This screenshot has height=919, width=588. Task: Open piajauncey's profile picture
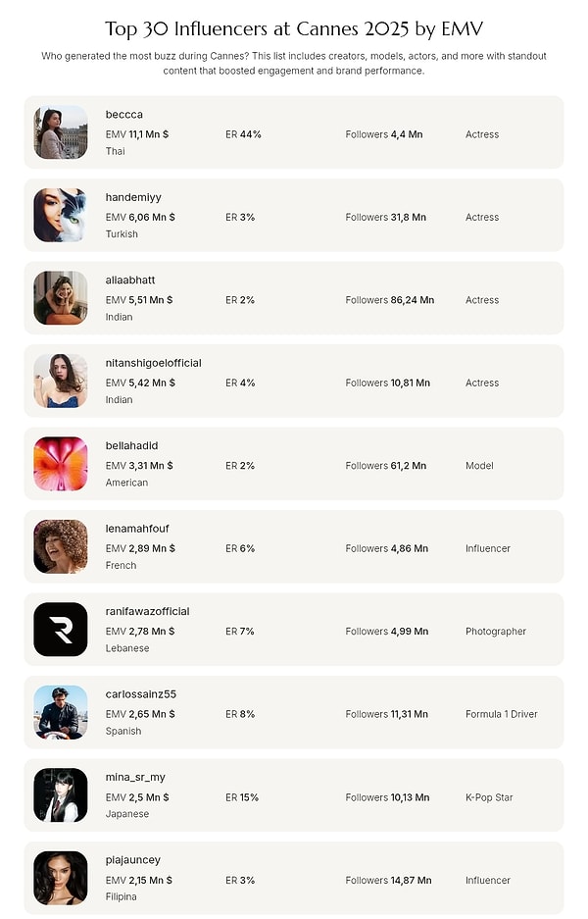60,878
